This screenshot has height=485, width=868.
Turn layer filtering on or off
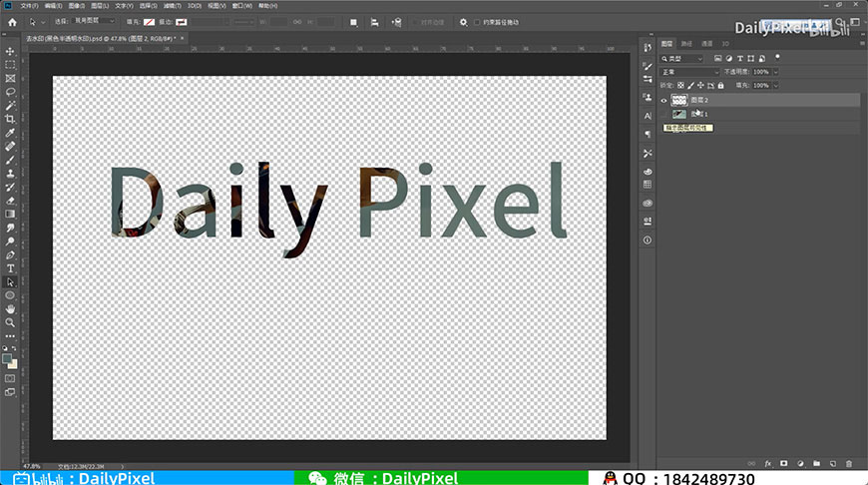coord(777,57)
